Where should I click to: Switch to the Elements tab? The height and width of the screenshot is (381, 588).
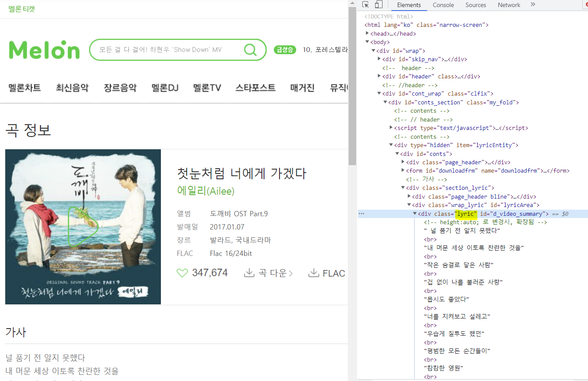[x=409, y=5]
